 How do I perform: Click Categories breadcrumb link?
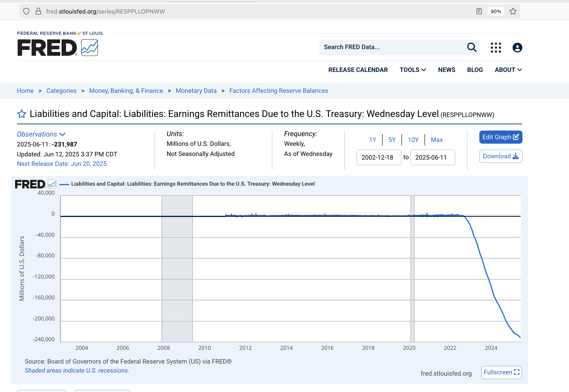point(61,91)
